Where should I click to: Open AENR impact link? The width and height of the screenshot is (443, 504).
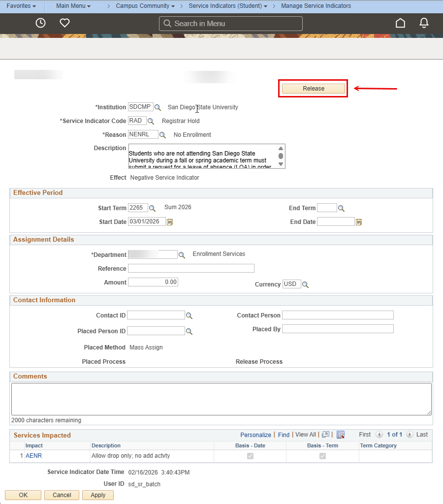[x=34, y=456]
